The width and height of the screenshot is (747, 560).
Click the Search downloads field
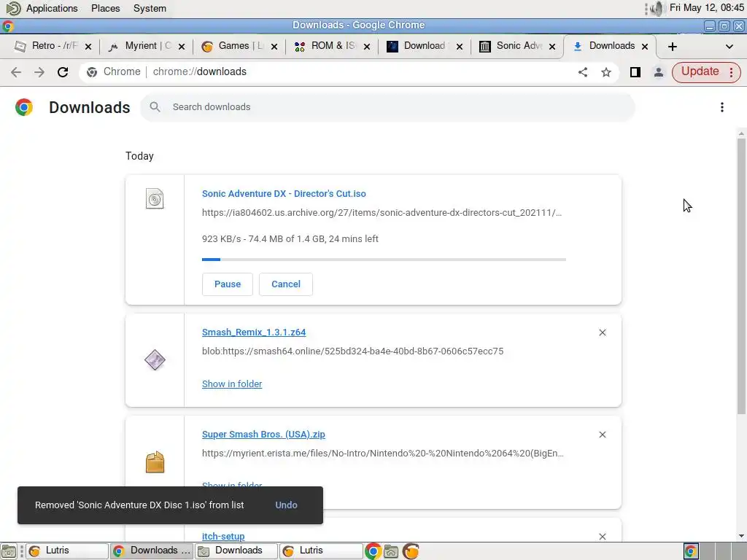click(387, 107)
